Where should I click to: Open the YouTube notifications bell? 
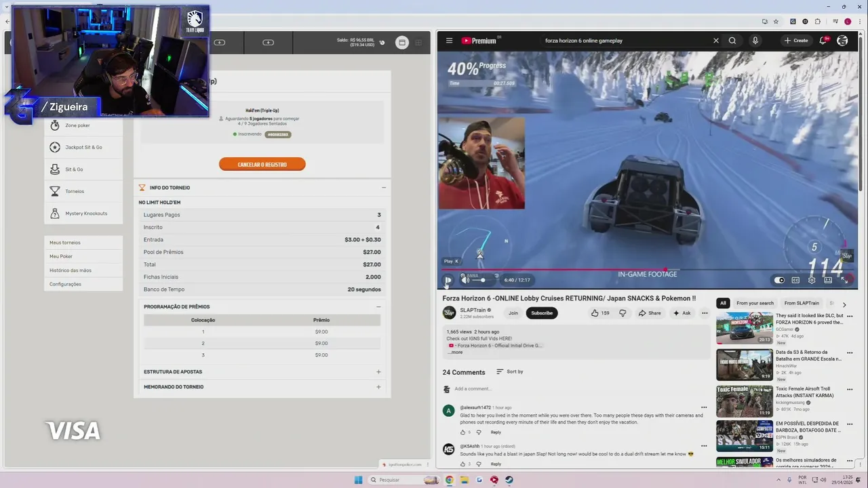click(x=823, y=41)
